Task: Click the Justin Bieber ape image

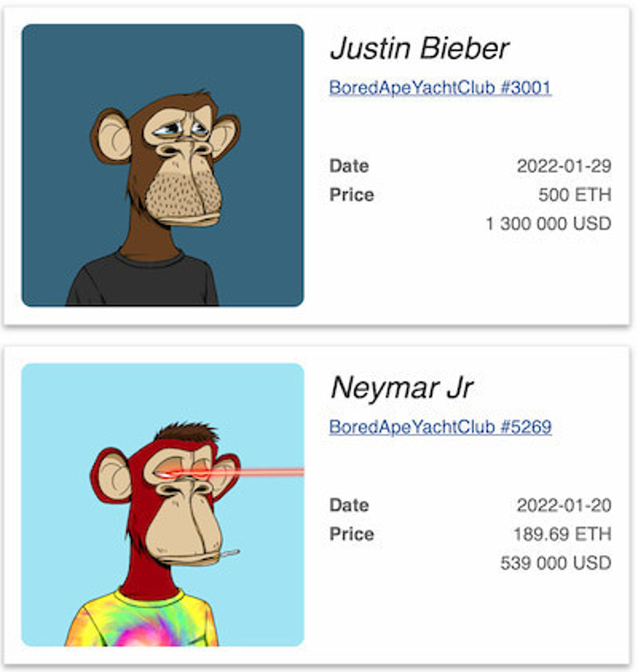Action: tap(162, 165)
